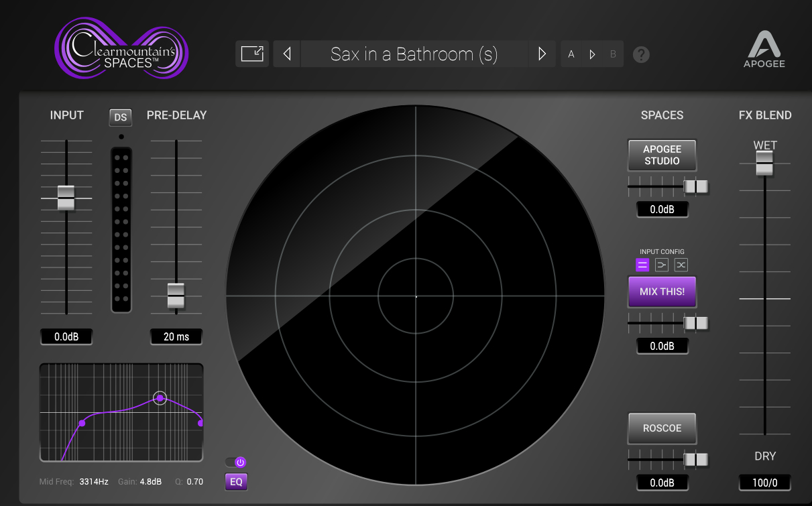Click the Apogee Studio 0.0dB value field
This screenshot has width=812, height=506.
tap(662, 210)
